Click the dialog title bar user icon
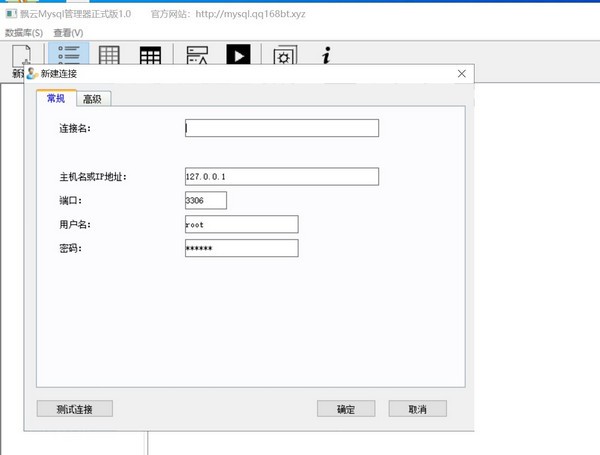 click(32, 74)
